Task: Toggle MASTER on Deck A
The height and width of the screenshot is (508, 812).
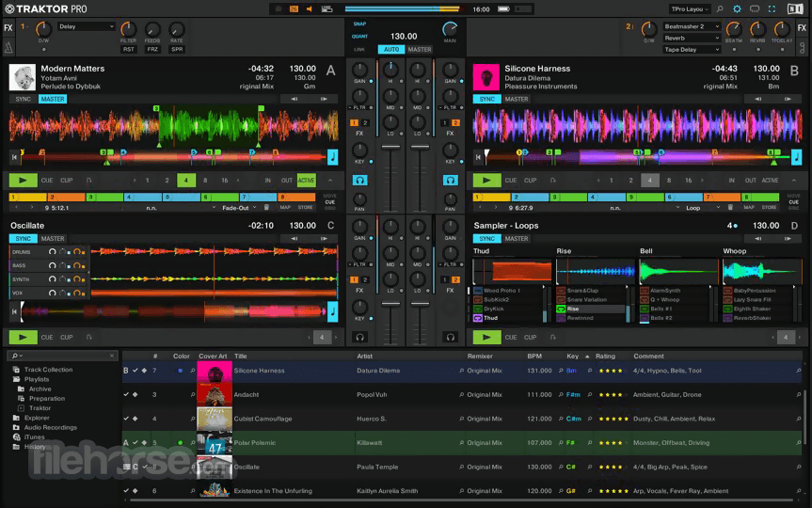Action: 53,99
